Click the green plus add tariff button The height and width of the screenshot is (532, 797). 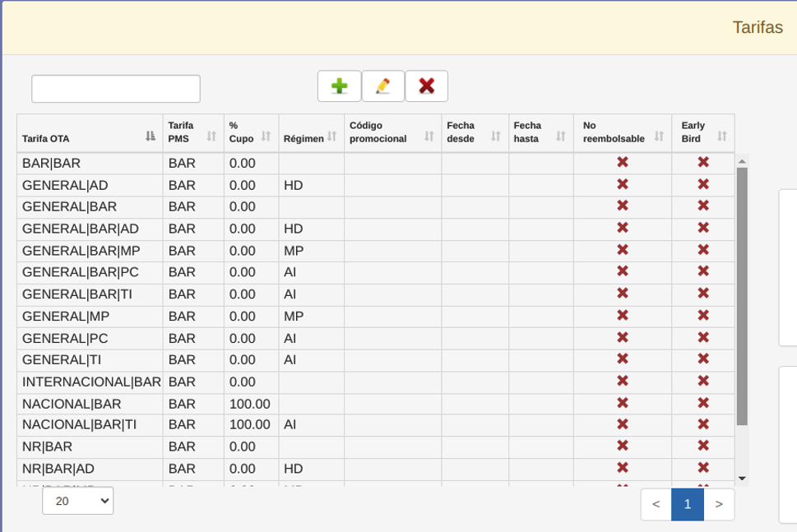click(x=339, y=86)
